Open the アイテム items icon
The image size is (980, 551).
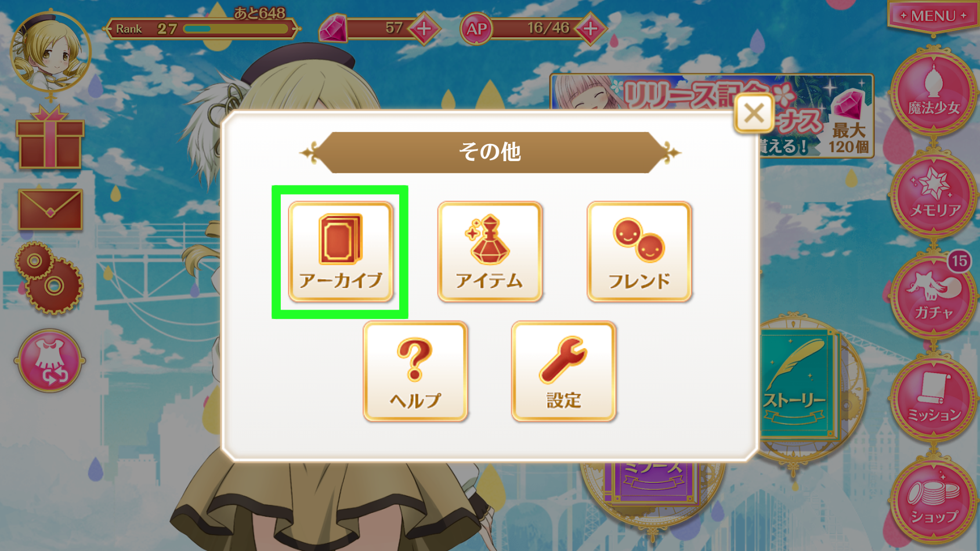[490, 252]
